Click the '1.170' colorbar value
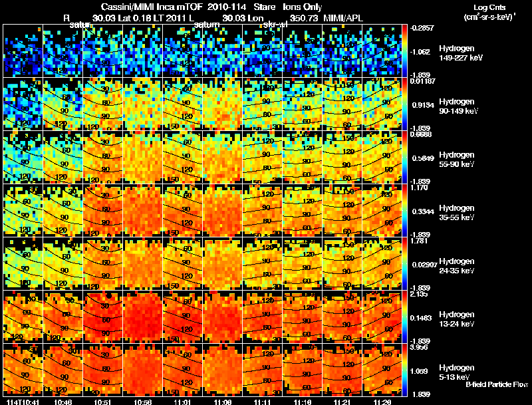The height and width of the screenshot is (405, 532). [419, 188]
